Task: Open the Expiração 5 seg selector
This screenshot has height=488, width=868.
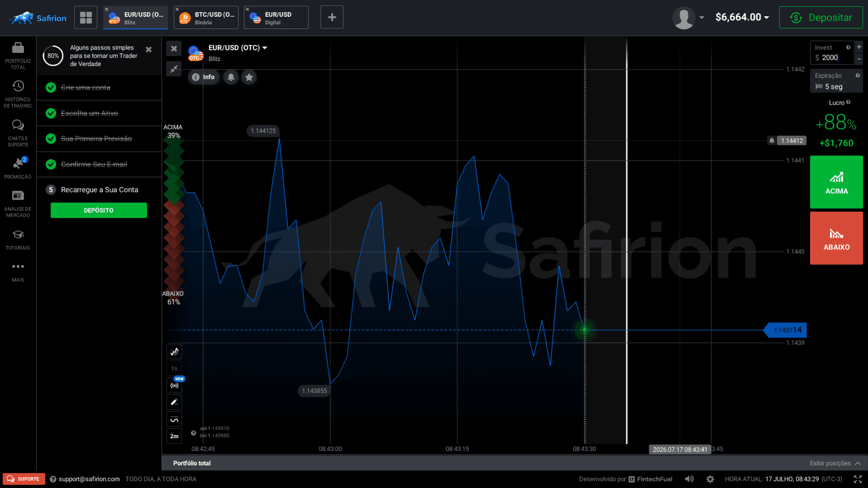Action: pyautogui.click(x=836, y=81)
